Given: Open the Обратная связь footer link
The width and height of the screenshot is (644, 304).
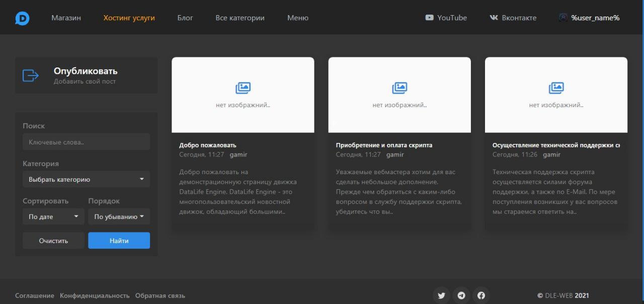Looking at the screenshot, I should tap(160, 295).
